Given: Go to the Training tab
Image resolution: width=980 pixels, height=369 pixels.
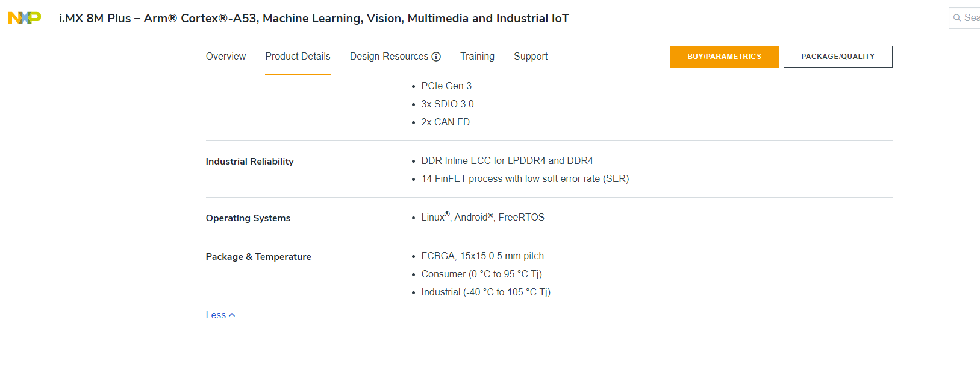Looking at the screenshot, I should [x=477, y=56].
